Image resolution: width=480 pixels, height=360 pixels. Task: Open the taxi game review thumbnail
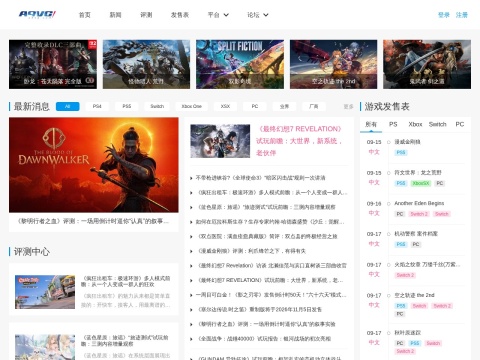point(45,292)
